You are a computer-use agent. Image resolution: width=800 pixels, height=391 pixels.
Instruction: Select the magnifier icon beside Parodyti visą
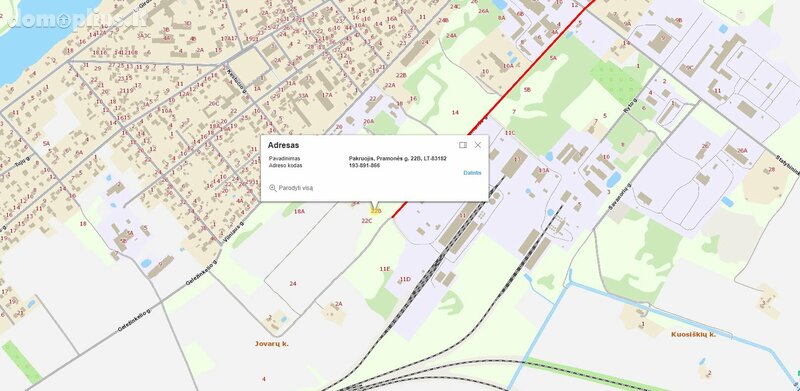[272, 188]
